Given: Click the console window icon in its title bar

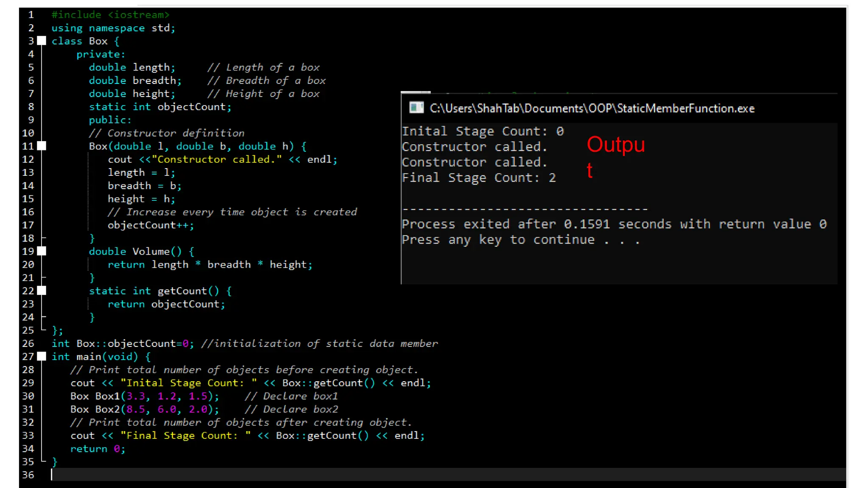Looking at the screenshot, I should click(416, 108).
